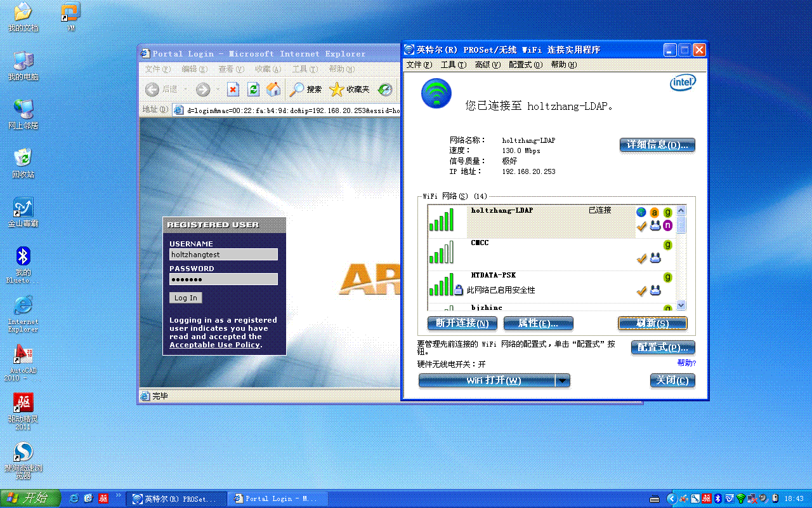Open the Acceptable Use Policy link
The width and height of the screenshot is (812, 508).
coord(215,345)
